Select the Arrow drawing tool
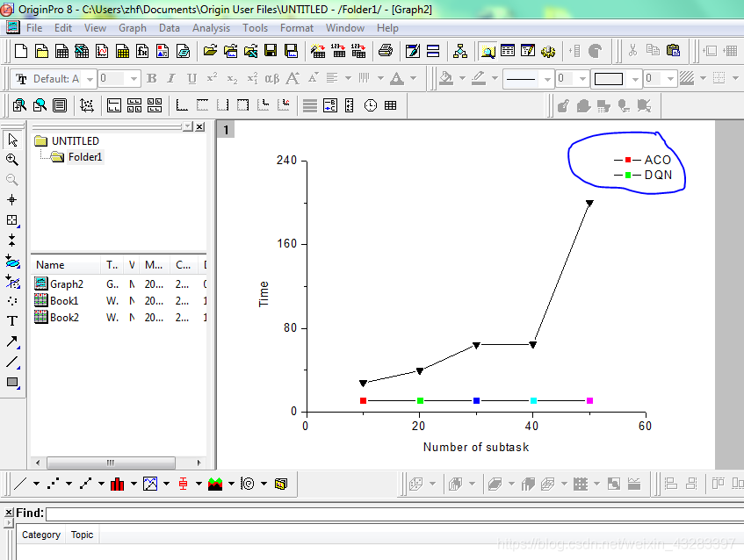744x560 pixels. point(12,341)
